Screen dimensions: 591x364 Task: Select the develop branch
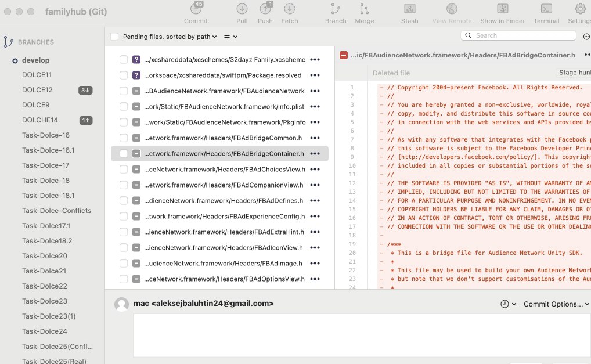click(36, 60)
